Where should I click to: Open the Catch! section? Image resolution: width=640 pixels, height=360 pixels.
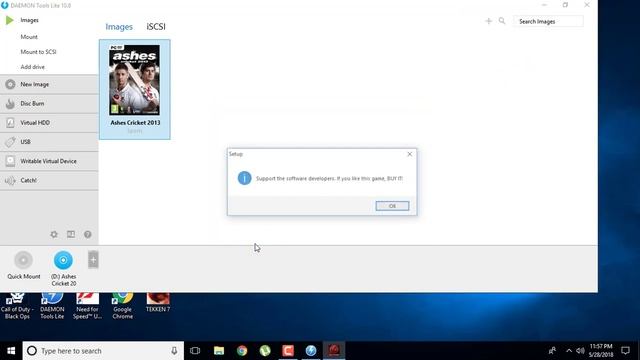[x=49, y=180]
